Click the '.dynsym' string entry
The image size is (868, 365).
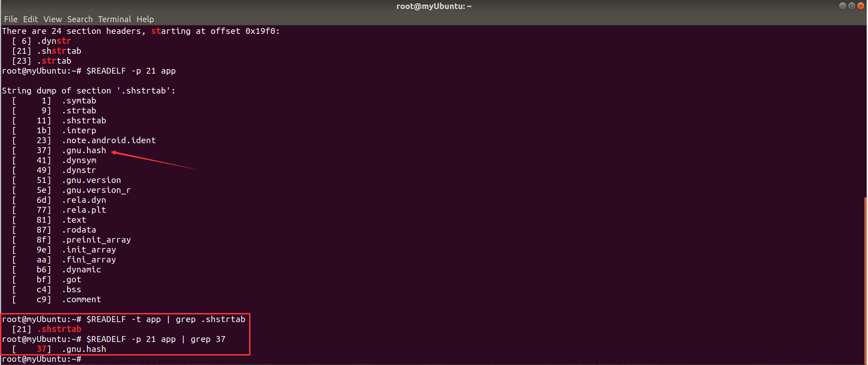(79, 160)
